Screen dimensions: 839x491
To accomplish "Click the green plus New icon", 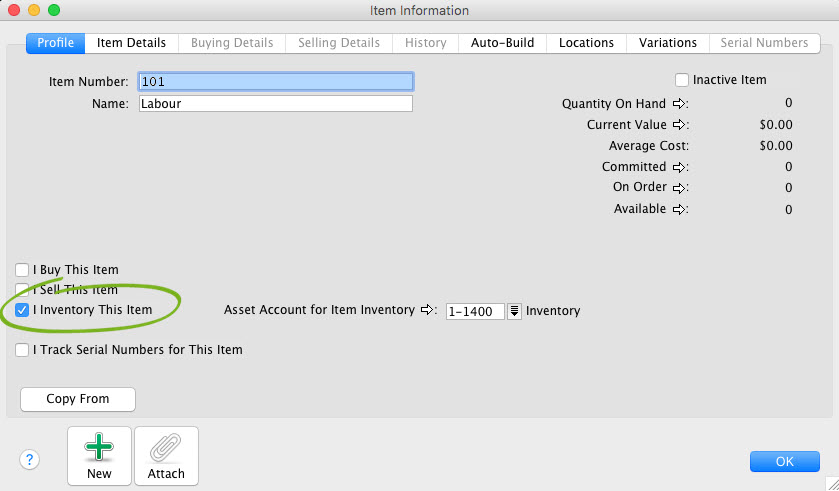I will pos(99,447).
